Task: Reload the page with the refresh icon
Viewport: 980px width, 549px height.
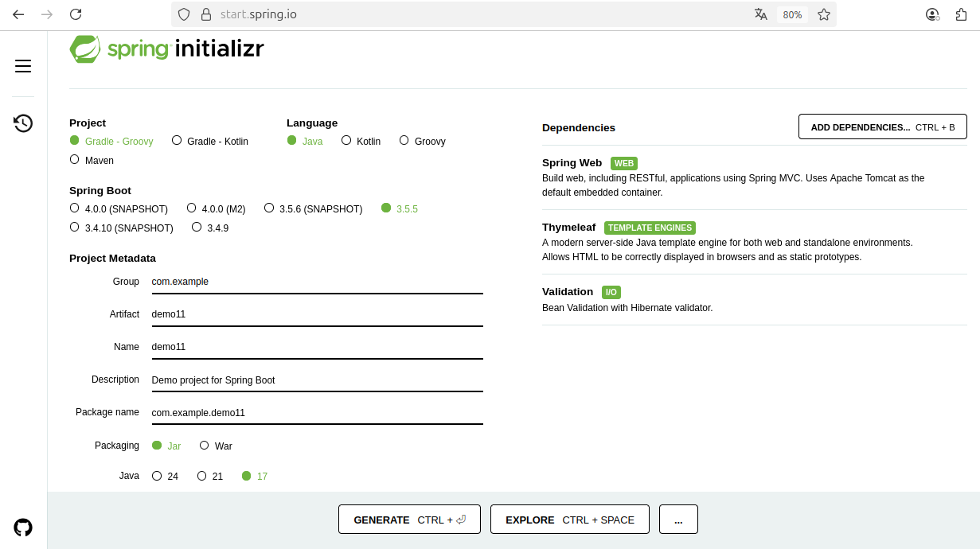Action: tap(76, 14)
